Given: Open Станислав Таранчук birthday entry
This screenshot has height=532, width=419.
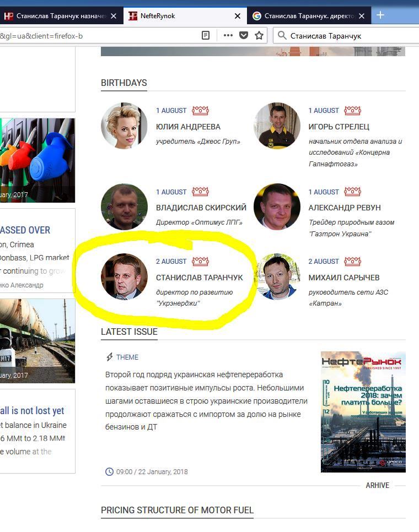Looking at the screenshot, I should [200, 278].
